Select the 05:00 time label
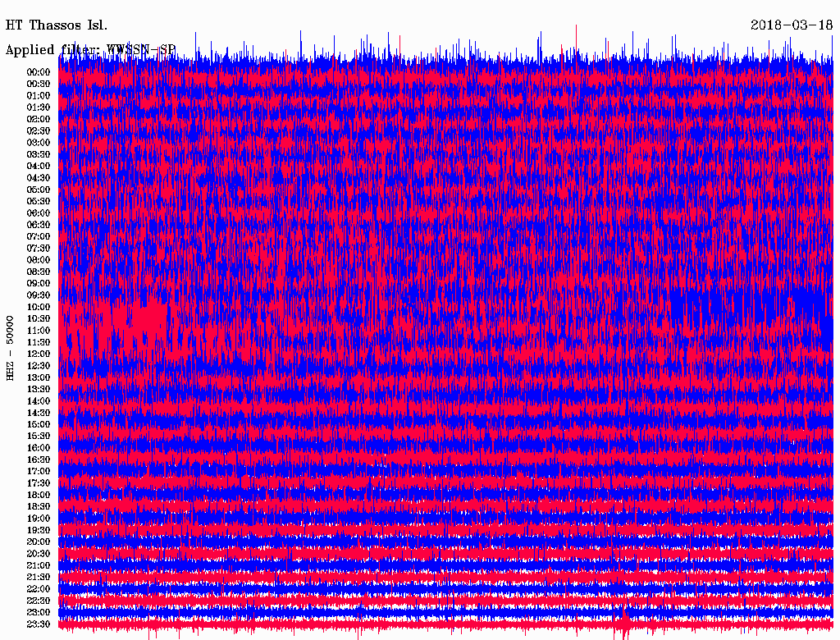The height and width of the screenshot is (640, 840). [39, 190]
